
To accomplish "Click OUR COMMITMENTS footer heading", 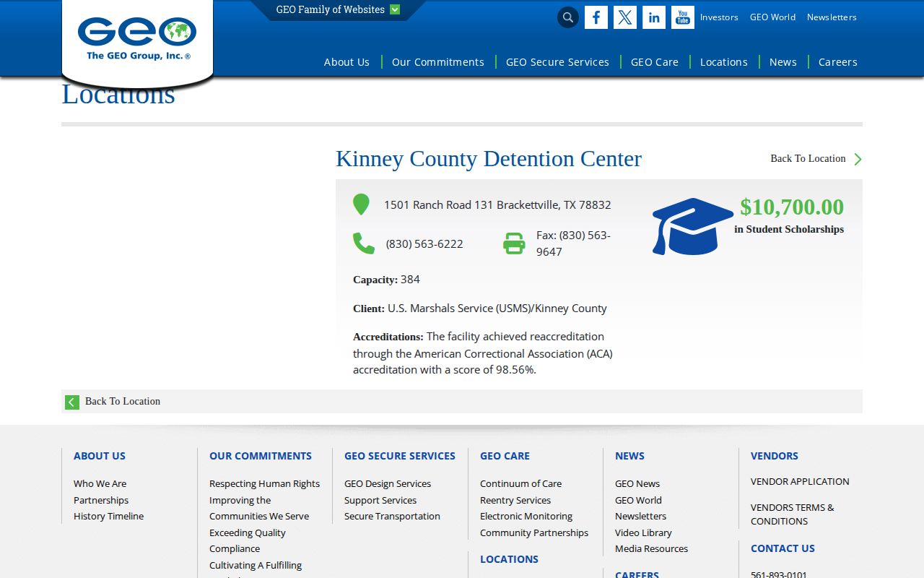I will coord(261,456).
